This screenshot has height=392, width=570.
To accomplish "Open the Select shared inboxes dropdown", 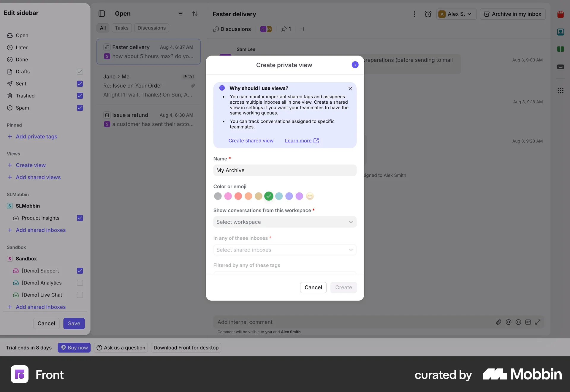I will click(284, 250).
